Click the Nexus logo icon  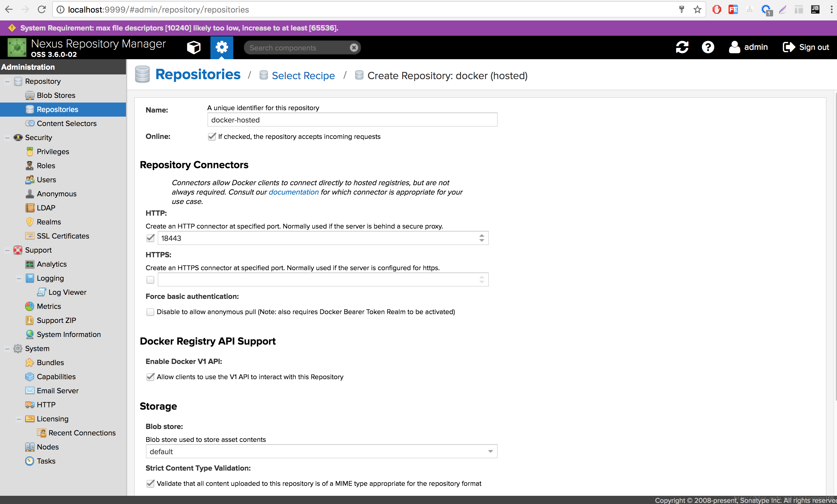click(x=17, y=47)
